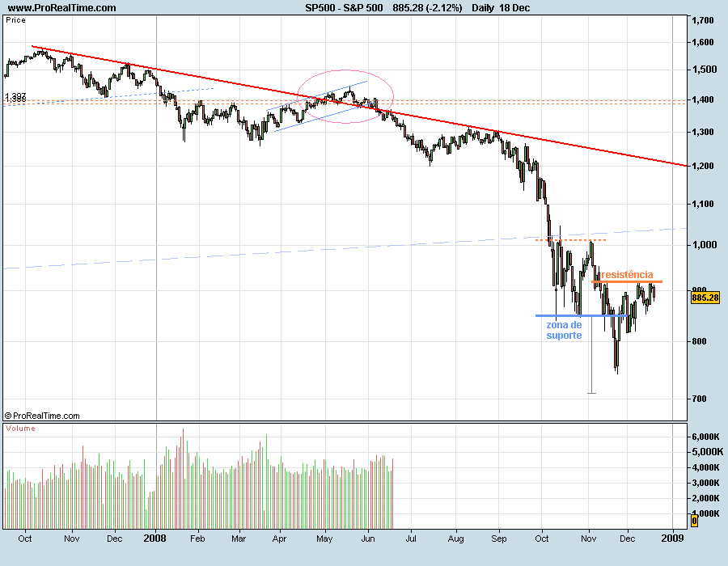Screen dimensions: 728x566
Task: Click the 1,600 price axis label
Action: pyautogui.click(x=702, y=42)
